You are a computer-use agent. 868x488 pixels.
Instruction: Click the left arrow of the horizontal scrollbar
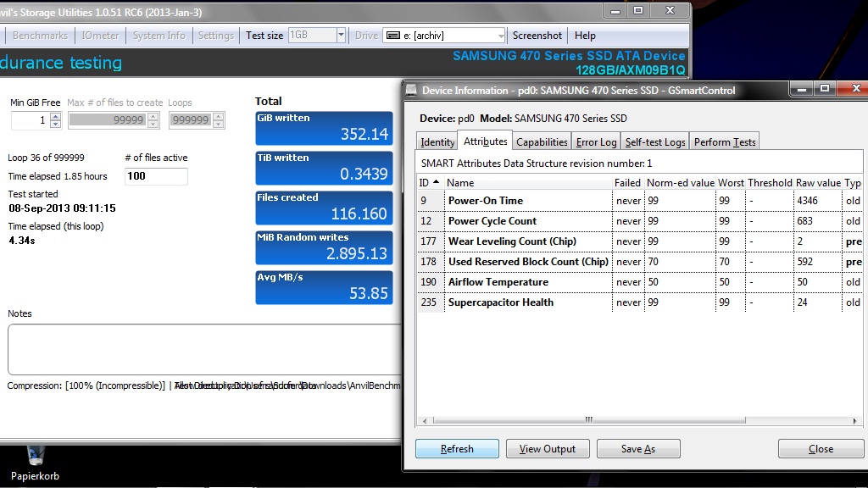point(425,420)
